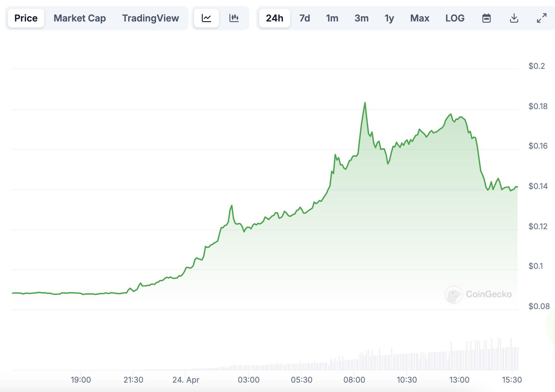Screen dimensions: 555x392
Task: Click the 03:00 time axis label
Action: [x=249, y=380]
